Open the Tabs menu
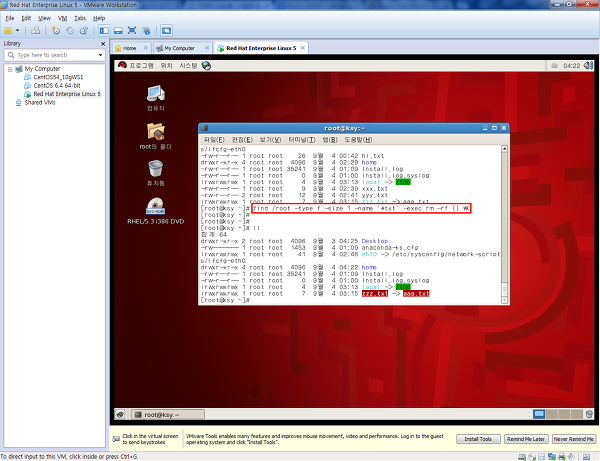 click(80, 18)
